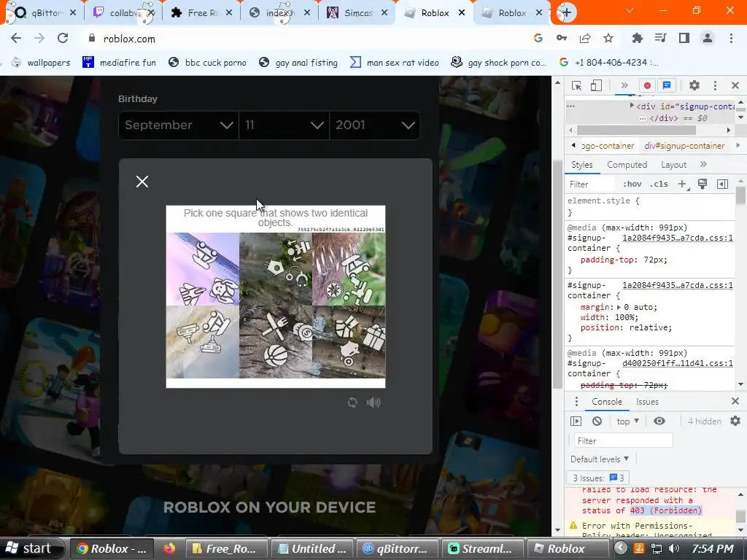Open the d400250f1ff…11d41.css:1 source link
Viewport: 747px width, 560px height.
(x=678, y=363)
